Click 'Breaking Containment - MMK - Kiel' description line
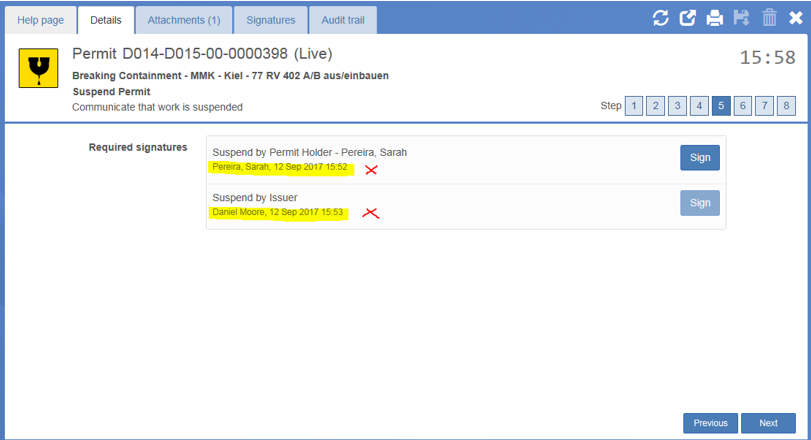Viewport: 811px width, 440px height. [x=230, y=75]
